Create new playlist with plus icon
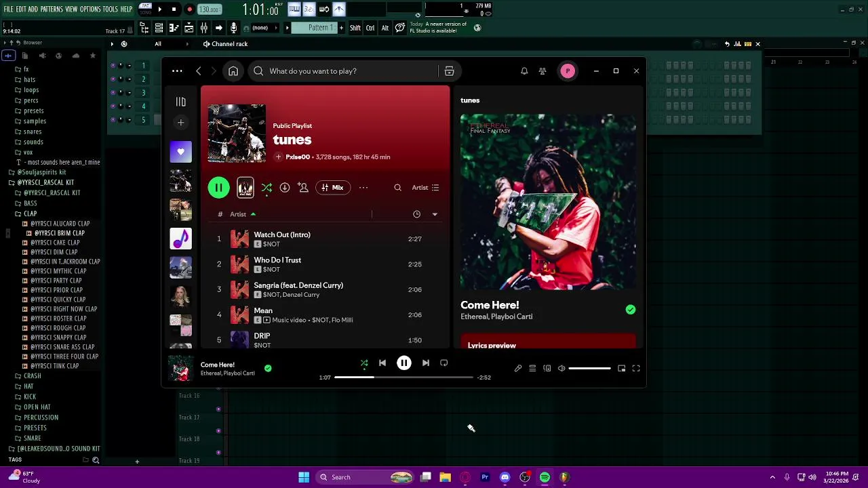This screenshot has height=488, width=868. (x=180, y=123)
